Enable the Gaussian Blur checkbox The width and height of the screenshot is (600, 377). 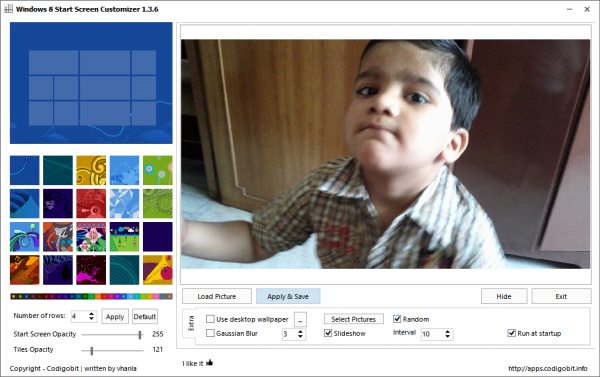click(x=210, y=333)
